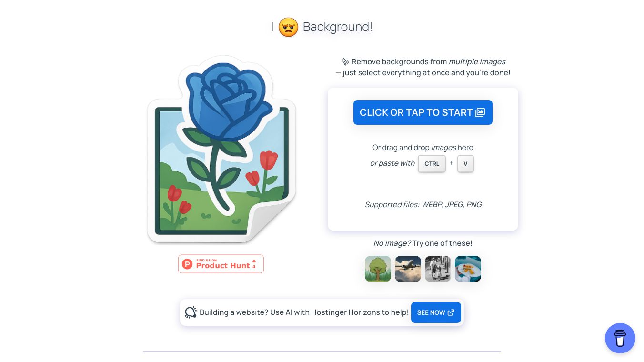Click the Hostinger Horizons logo icon
Image resolution: width=644 pixels, height=362 pixels.
pyautogui.click(x=191, y=312)
